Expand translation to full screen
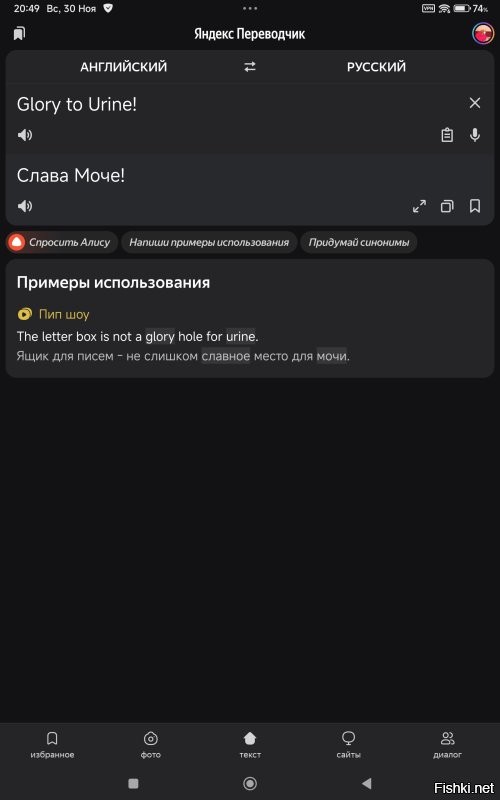Screen dimensions: 500x800 click(x=419, y=206)
